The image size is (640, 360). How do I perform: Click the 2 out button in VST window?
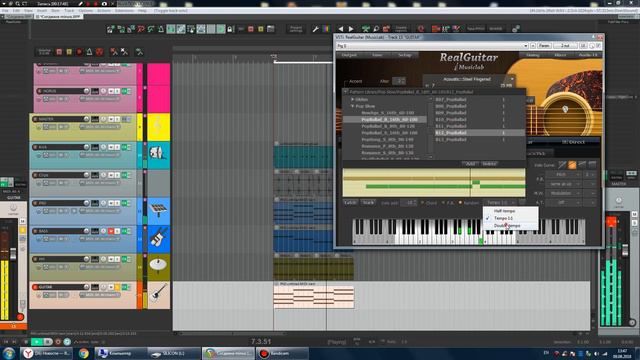pyautogui.click(x=565, y=46)
